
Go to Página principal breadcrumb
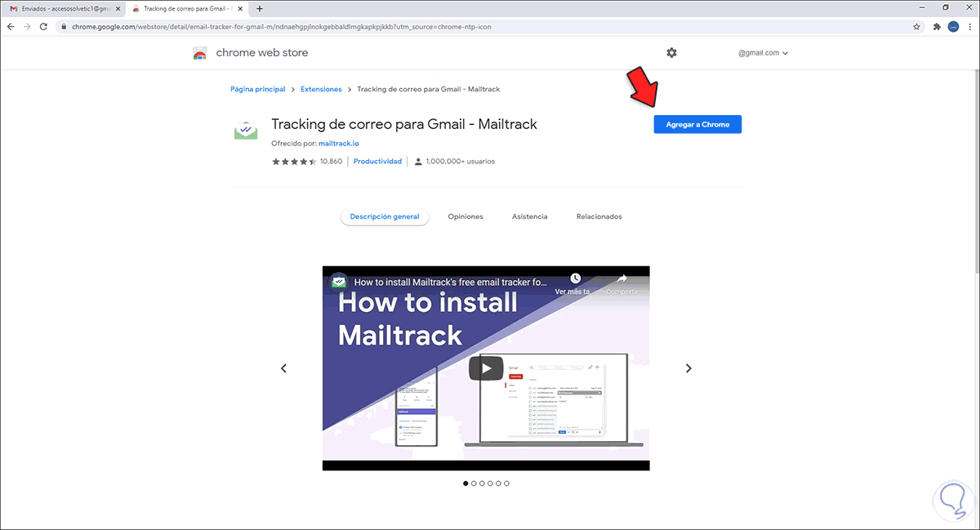click(258, 89)
